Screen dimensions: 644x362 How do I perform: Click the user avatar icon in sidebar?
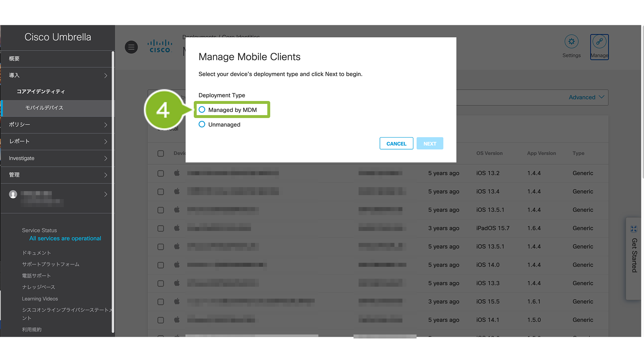(13, 194)
